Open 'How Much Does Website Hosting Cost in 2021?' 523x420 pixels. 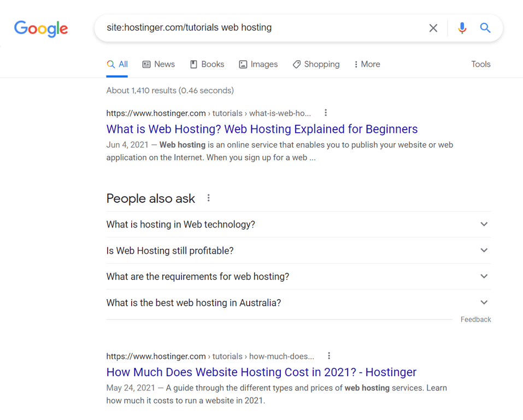261,372
